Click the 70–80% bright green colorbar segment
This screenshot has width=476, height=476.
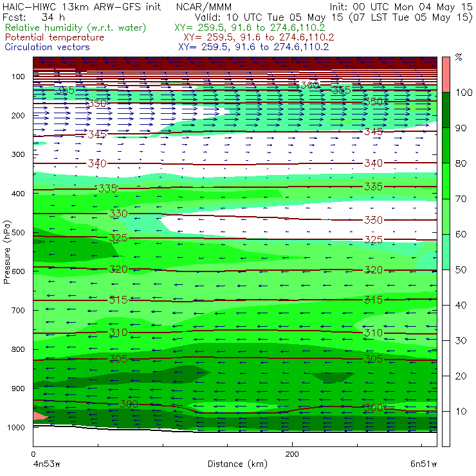pos(446,181)
